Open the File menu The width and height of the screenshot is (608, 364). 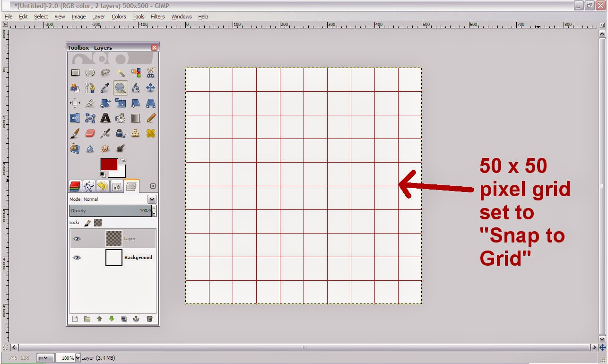9,17
